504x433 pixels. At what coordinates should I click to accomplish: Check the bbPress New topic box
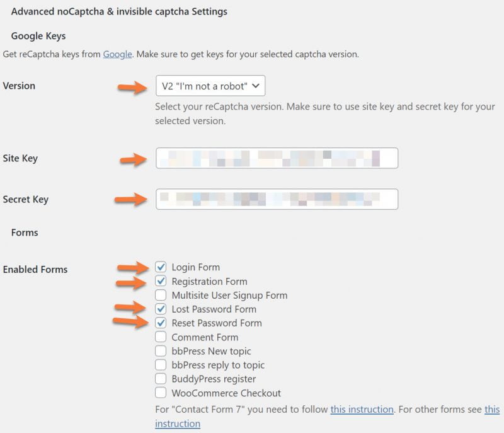161,351
